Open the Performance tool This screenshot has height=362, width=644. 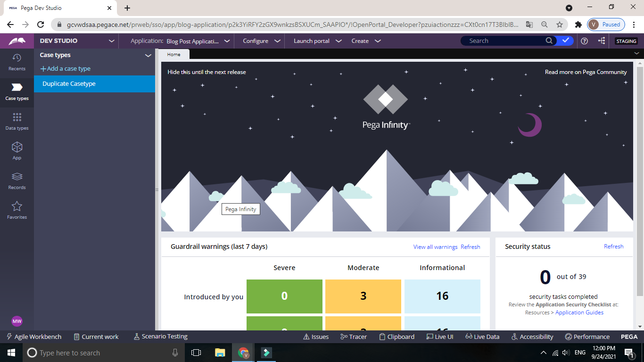(587, 337)
